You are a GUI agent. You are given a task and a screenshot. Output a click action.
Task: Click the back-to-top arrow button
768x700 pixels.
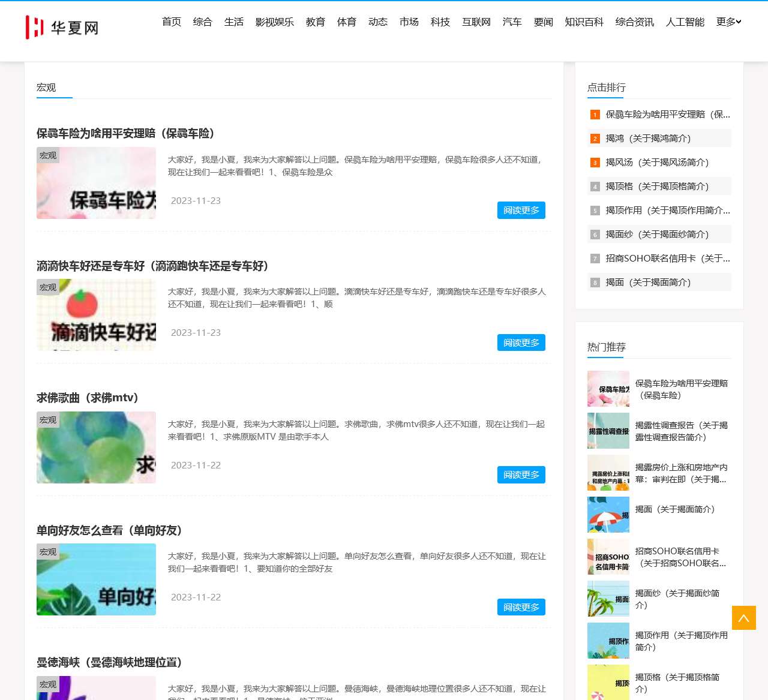click(x=743, y=617)
